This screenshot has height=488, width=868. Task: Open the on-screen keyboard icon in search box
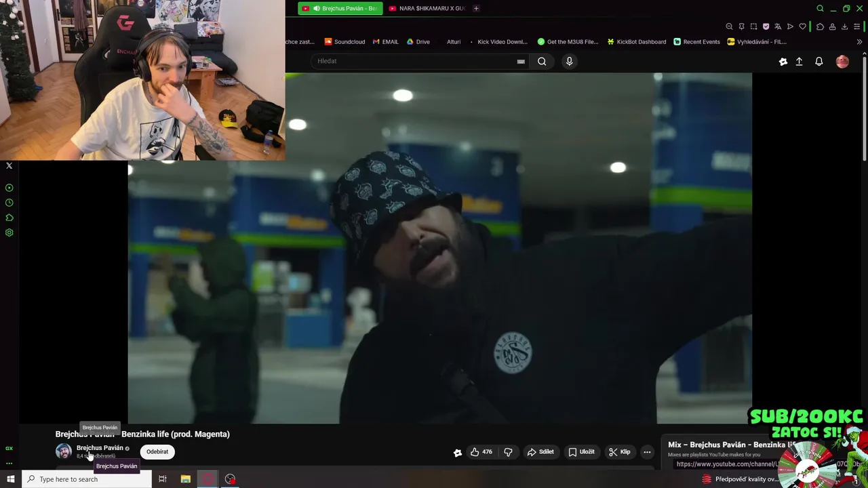click(x=521, y=62)
